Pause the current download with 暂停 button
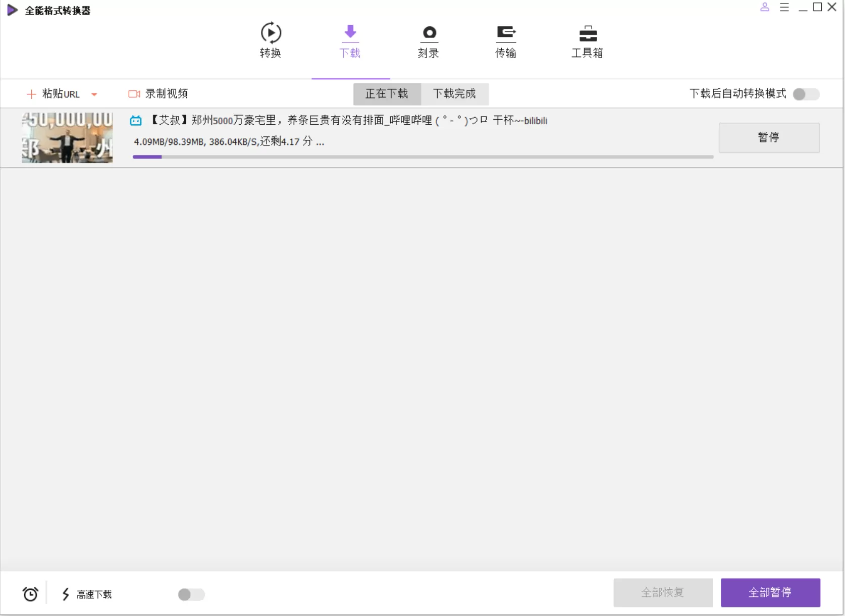This screenshot has height=616, width=845. [768, 137]
